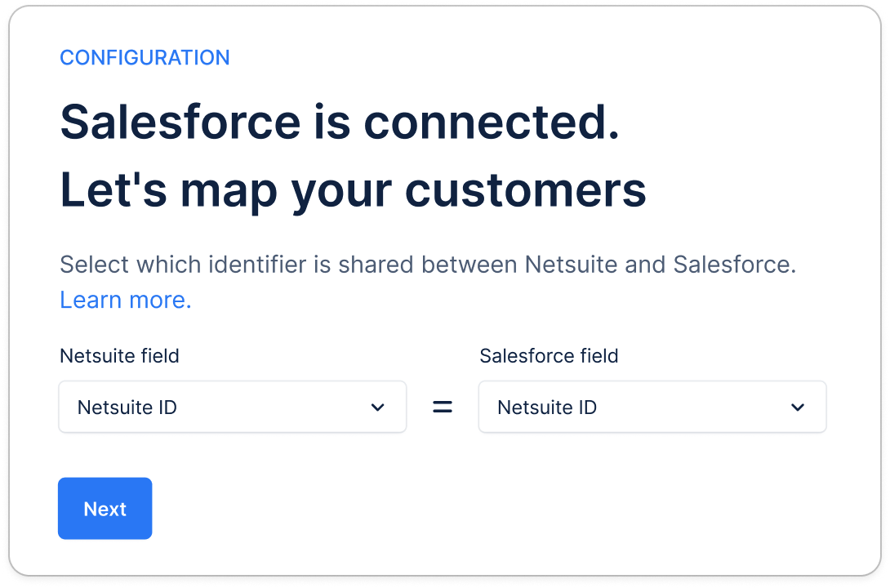890x588 pixels.
Task: Click the 'Salesforce is connected.' heading line
Action: (340, 122)
